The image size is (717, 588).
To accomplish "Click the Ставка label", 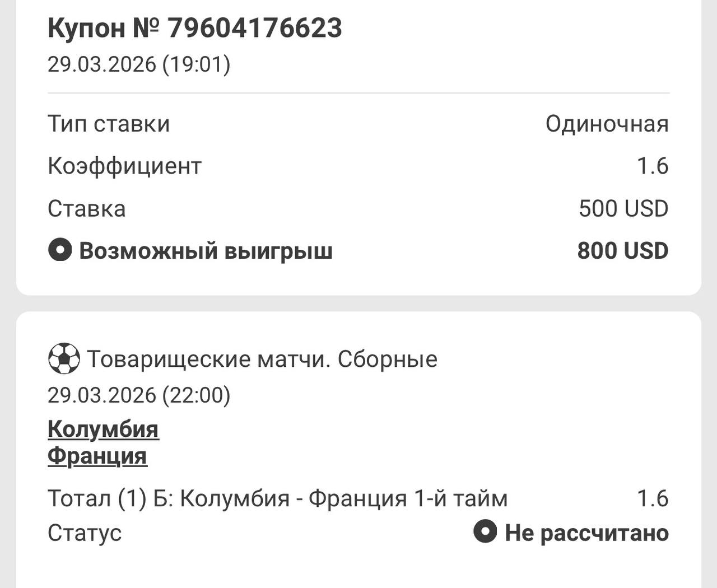I will (87, 209).
